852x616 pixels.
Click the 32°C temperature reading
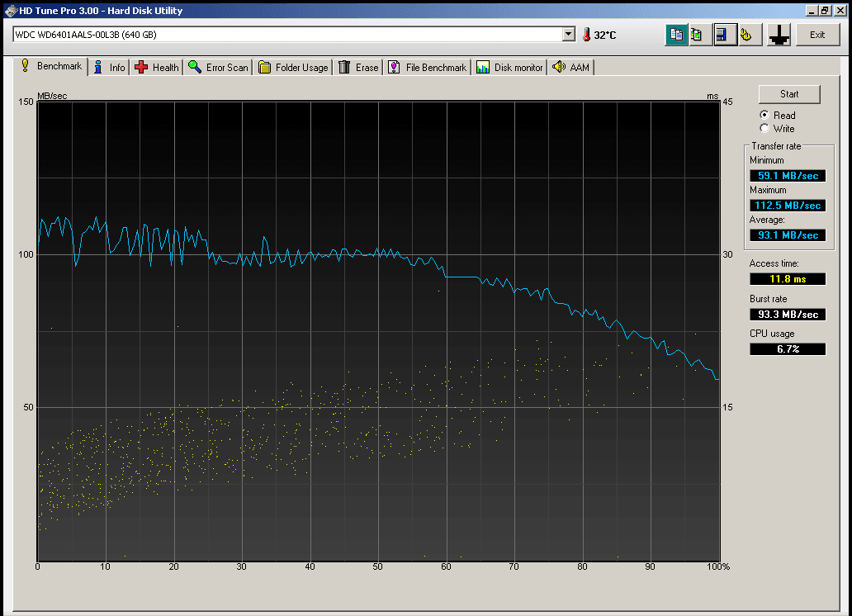tap(605, 36)
